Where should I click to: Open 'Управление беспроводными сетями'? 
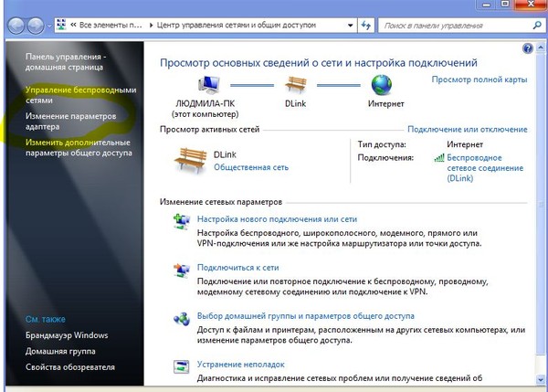click(80, 95)
